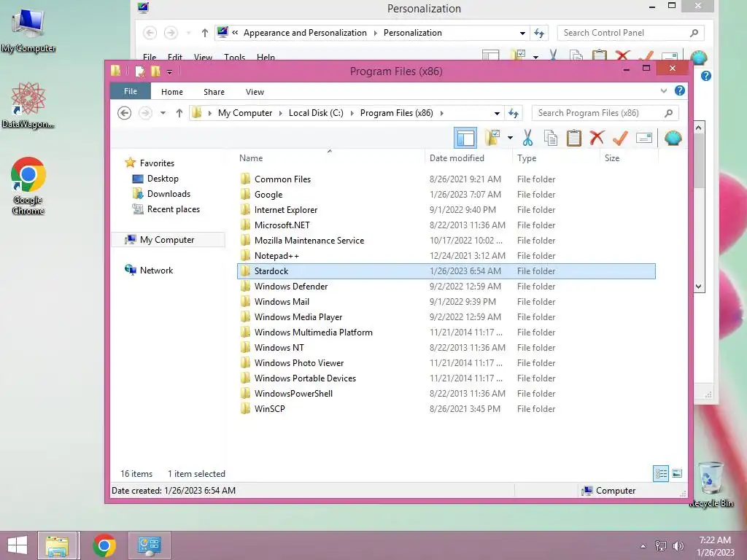Click Refresh in the Personalization window
The height and width of the screenshot is (560, 747).
tap(539, 33)
